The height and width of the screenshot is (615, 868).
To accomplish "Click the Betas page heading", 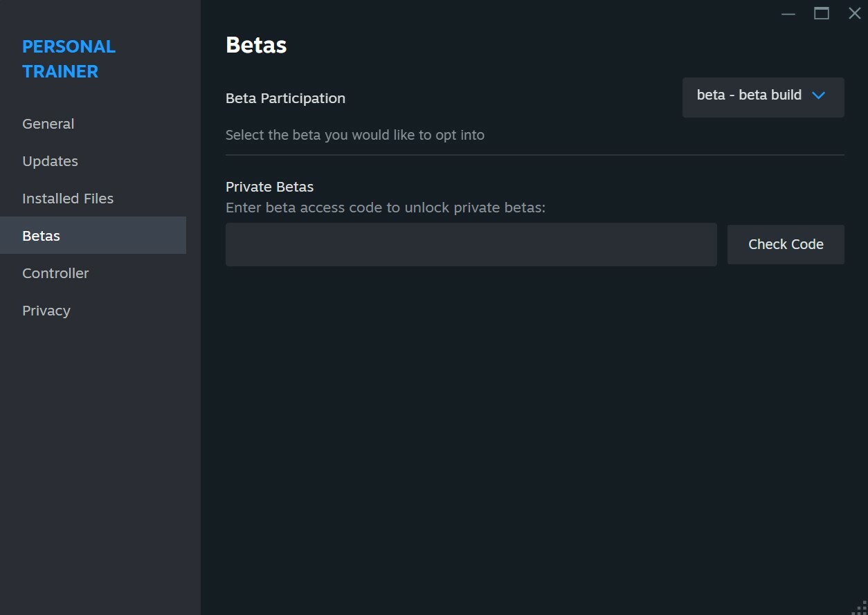I will click(256, 45).
